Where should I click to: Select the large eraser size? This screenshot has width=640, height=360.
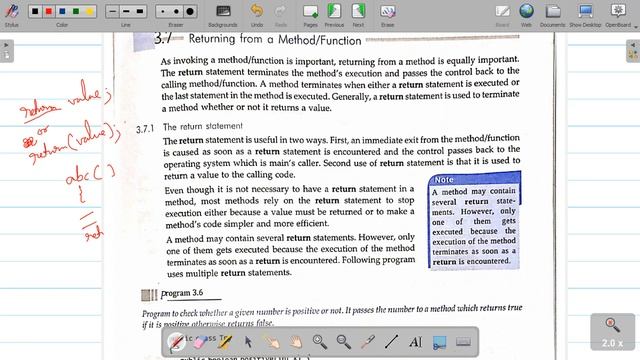(x=190, y=11)
